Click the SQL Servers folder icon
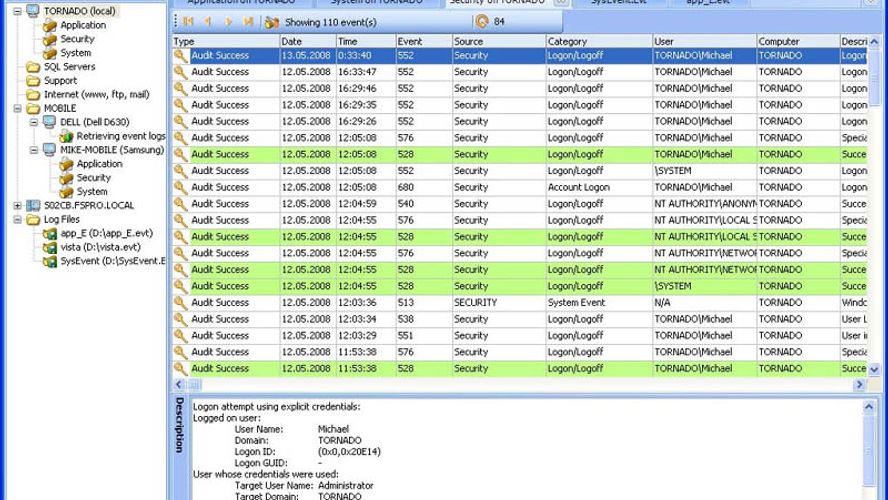This screenshot has height=500, width=888. (x=33, y=67)
